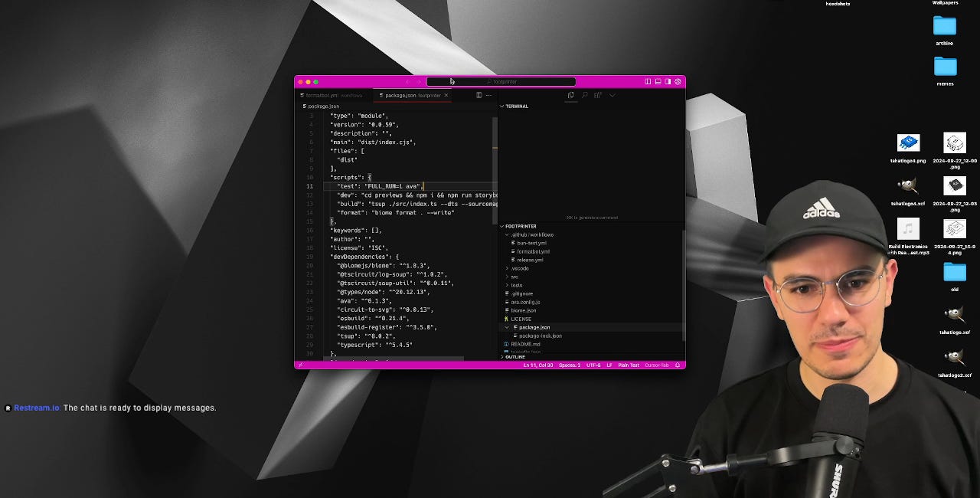Open customize layout gear icon in title bar

[x=678, y=81]
